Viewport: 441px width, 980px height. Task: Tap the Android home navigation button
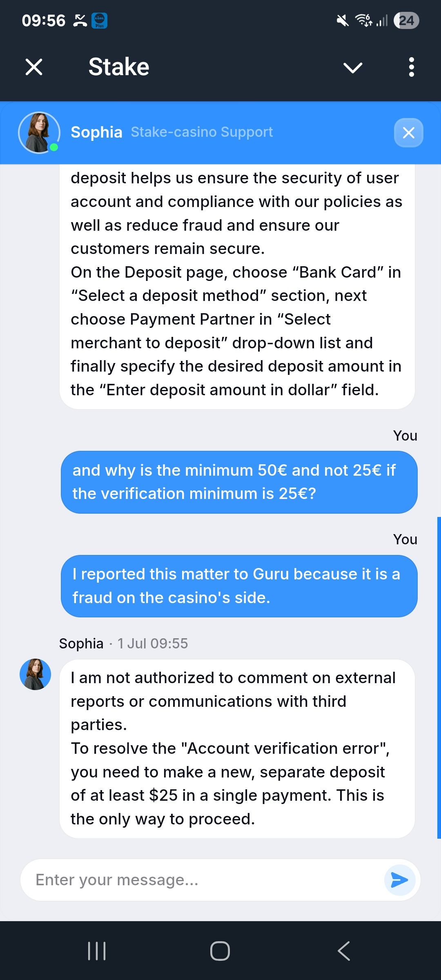point(220,951)
